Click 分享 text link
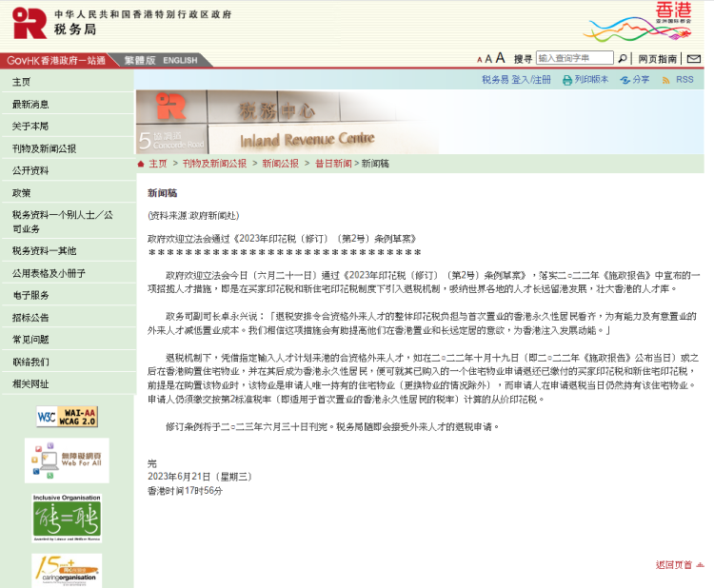The width and height of the screenshot is (714, 588). (641, 80)
